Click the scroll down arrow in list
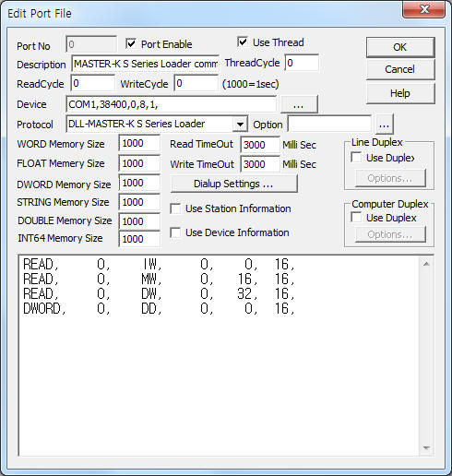 pos(426,447)
